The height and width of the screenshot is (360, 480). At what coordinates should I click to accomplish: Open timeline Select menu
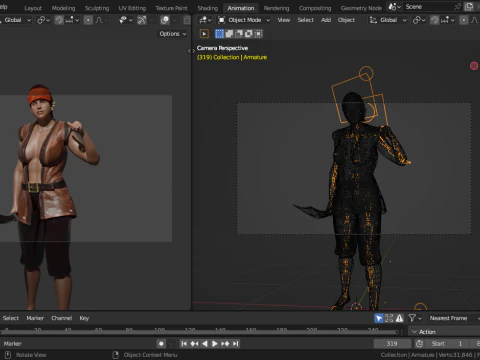(11, 318)
